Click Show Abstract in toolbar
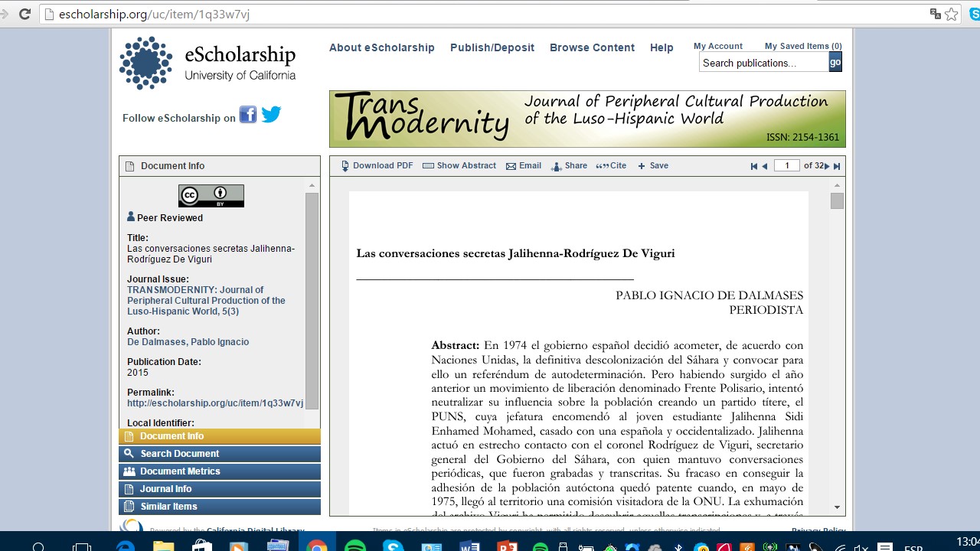 coord(459,166)
